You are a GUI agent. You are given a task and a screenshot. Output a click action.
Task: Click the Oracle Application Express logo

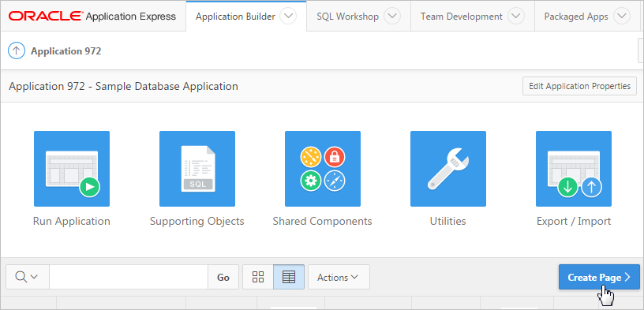(92, 17)
